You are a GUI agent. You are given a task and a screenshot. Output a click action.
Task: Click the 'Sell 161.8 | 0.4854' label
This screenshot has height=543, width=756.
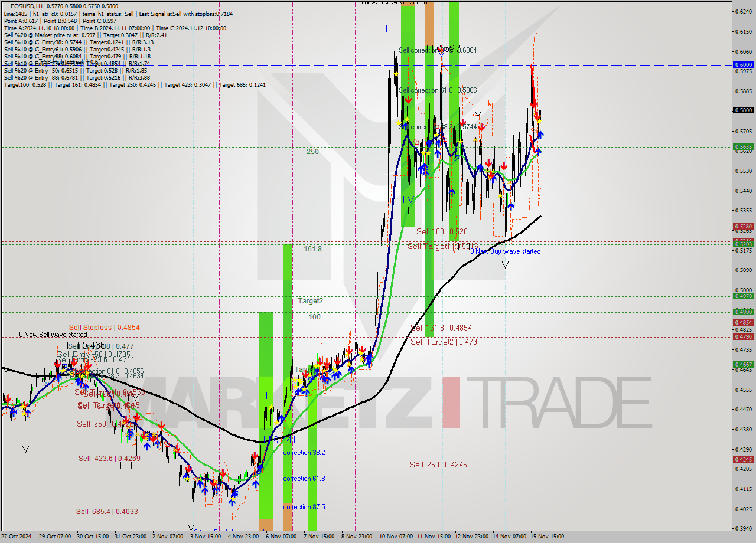pyautogui.click(x=441, y=328)
